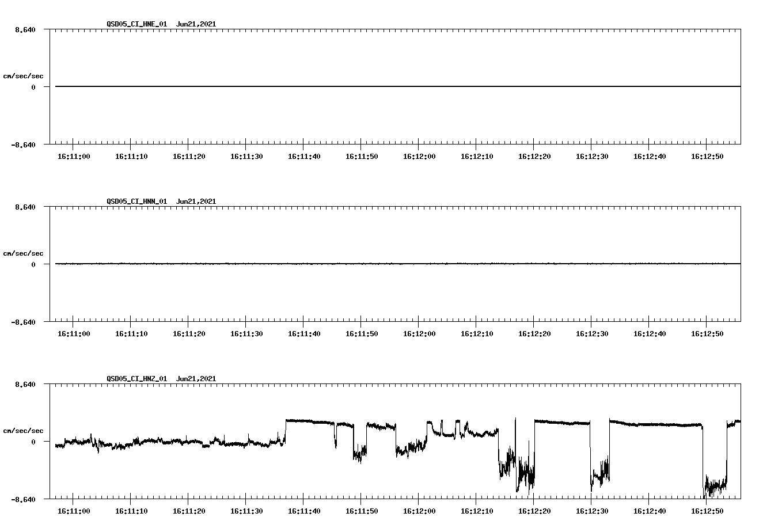The width and height of the screenshot is (782, 532).
Task: Click the 16:11:10 time label under HNN plot
Action: [131, 334]
